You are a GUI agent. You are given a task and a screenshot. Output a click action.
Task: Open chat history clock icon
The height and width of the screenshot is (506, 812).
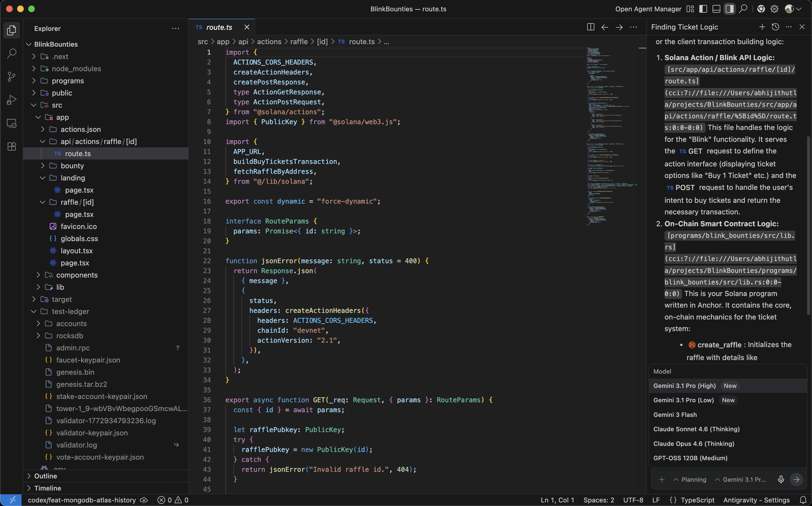tap(775, 27)
